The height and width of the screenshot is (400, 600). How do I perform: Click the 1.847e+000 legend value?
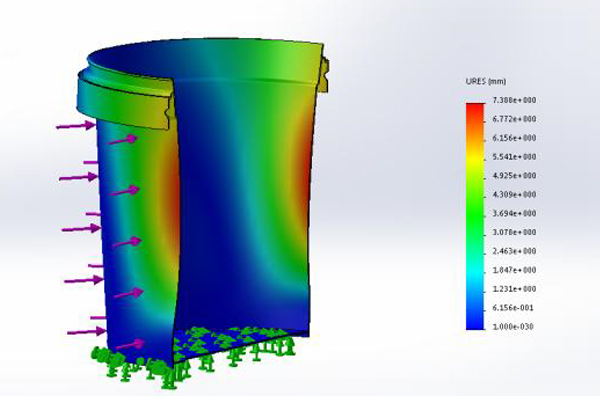click(515, 270)
